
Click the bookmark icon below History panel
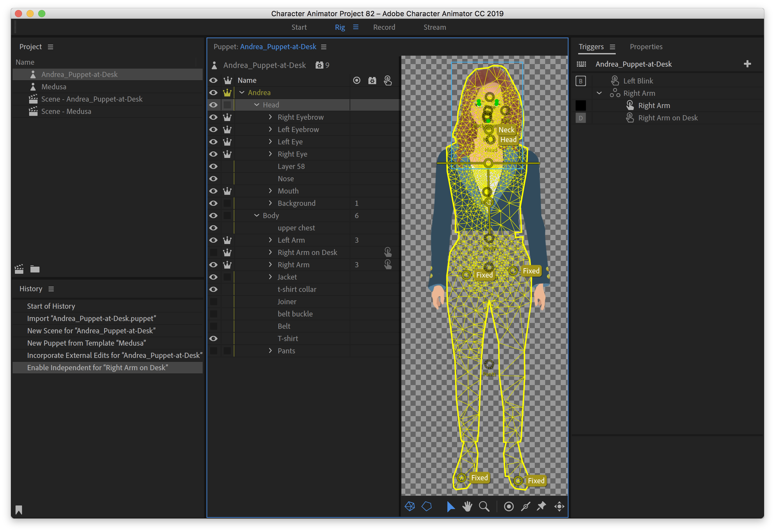click(x=19, y=510)
